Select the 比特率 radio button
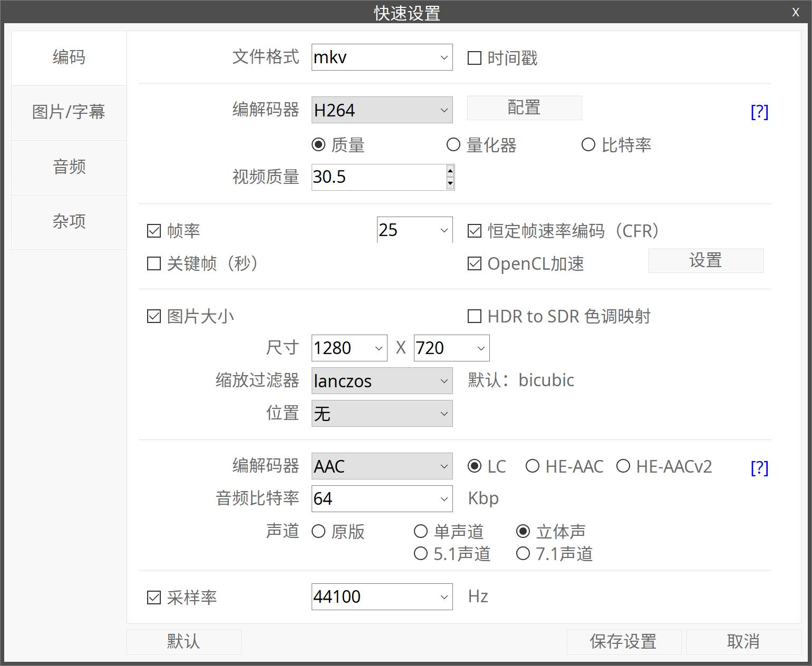Viewport: 812px width, 666px height. (x=588, y=145)
